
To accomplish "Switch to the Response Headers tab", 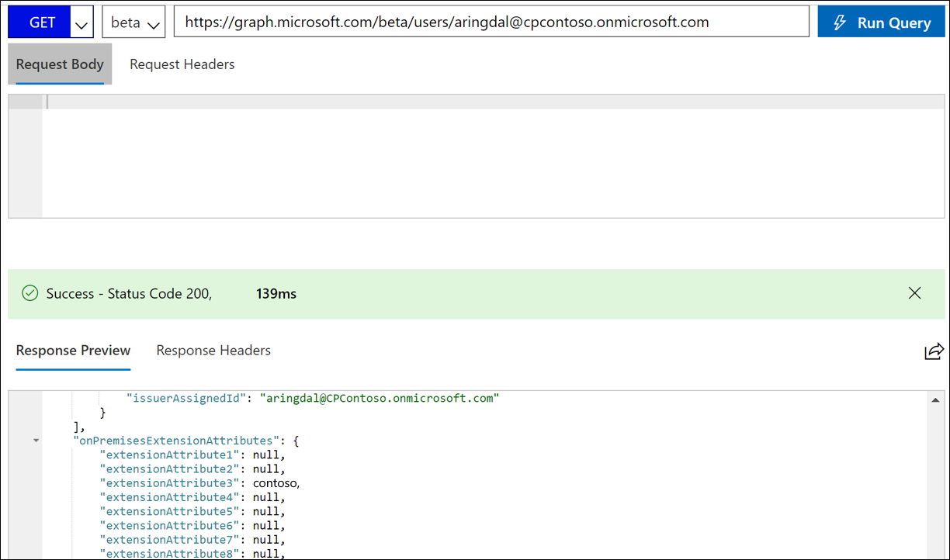I will (x=213, y=351).
